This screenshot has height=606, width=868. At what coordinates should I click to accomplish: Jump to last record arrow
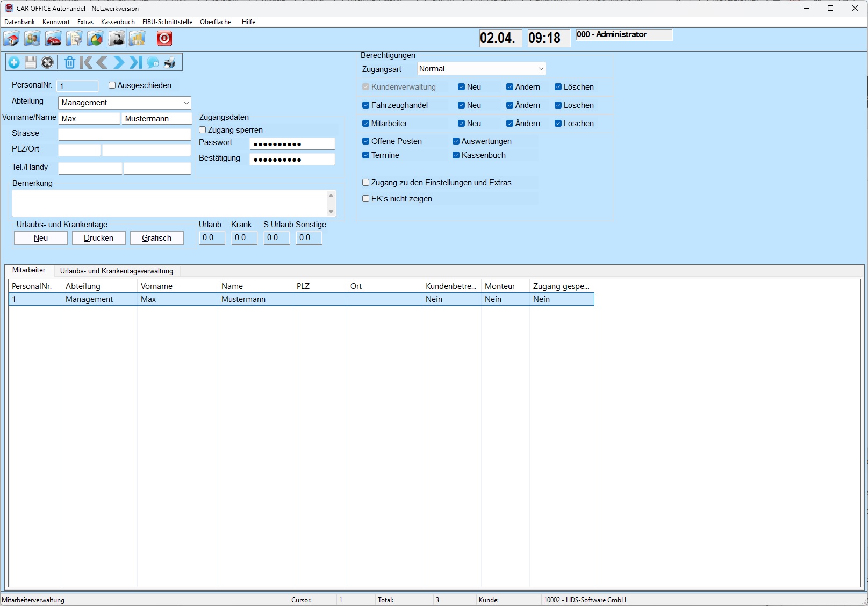pyautogui.click(x=136, y=62)
